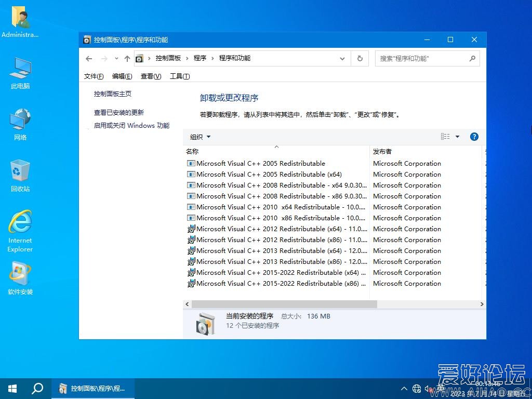Refresh the Programs and Features list
The image size is (532, 399).
pos(360,59)
